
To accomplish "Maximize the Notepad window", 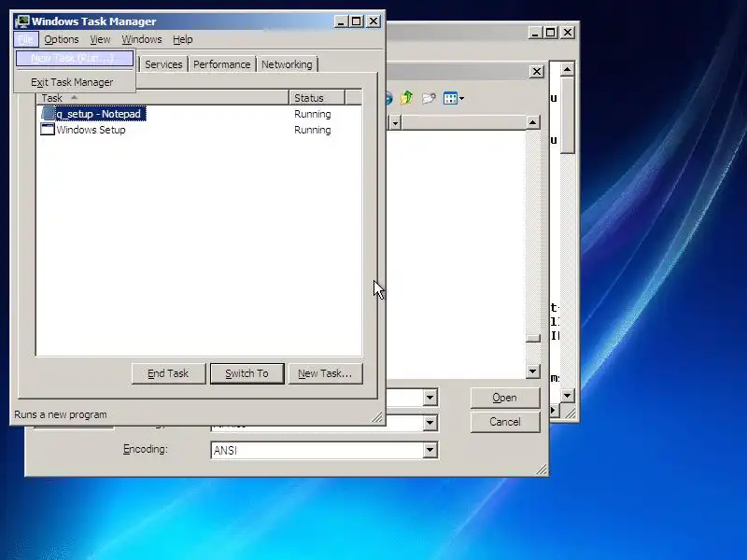I will (x=551, y=33).
